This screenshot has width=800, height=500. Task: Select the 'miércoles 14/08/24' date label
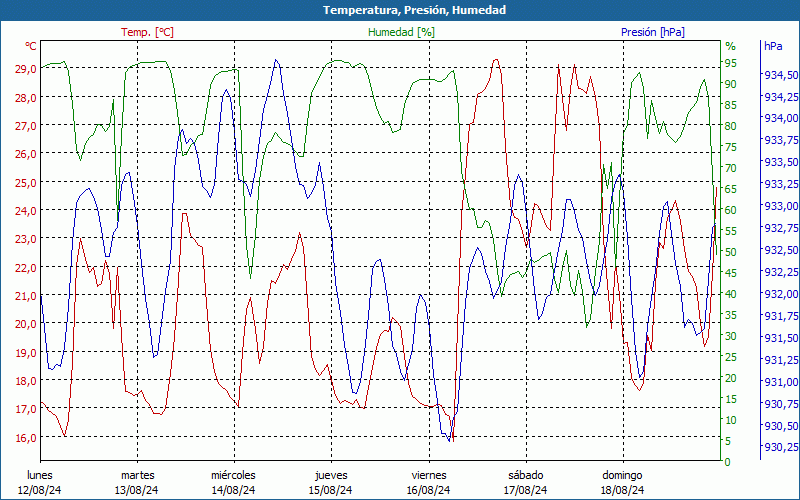234,483
